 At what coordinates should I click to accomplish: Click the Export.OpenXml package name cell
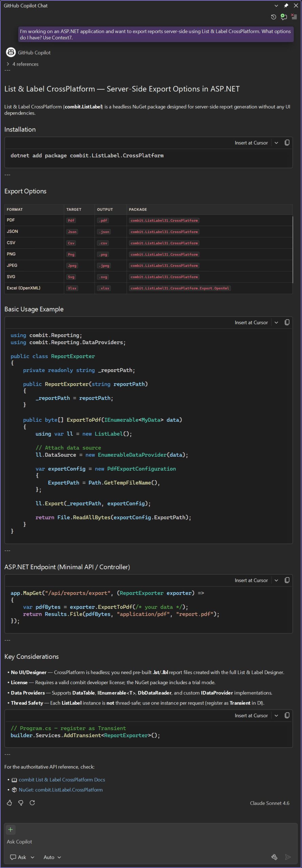click(180, 288)
